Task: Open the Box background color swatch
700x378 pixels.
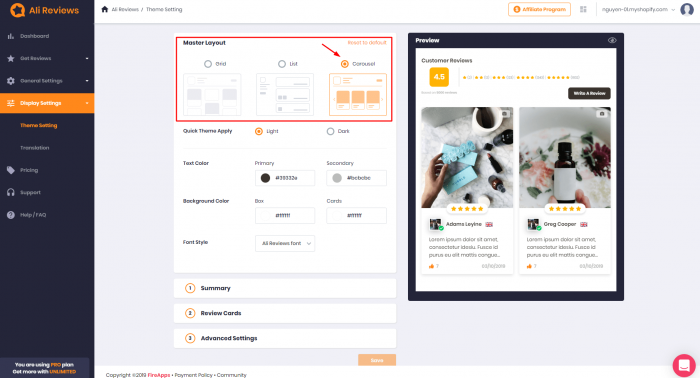Action: point(265,216)
